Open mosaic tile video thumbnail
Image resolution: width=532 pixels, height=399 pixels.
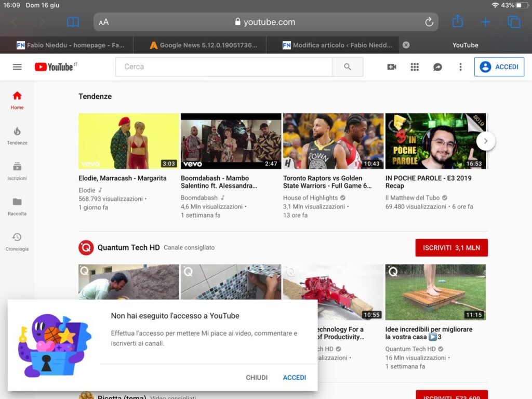point(231,282)
